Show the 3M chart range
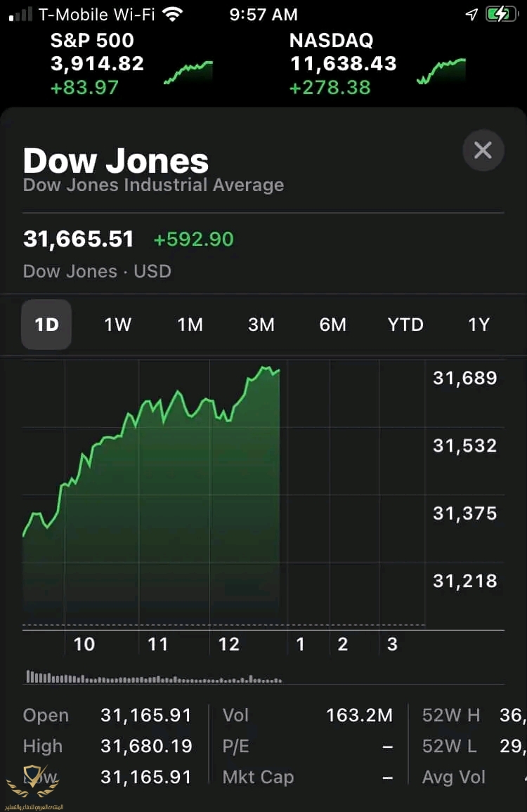The height and width of the screenshot is (812, 527). [x=261, y=325]
